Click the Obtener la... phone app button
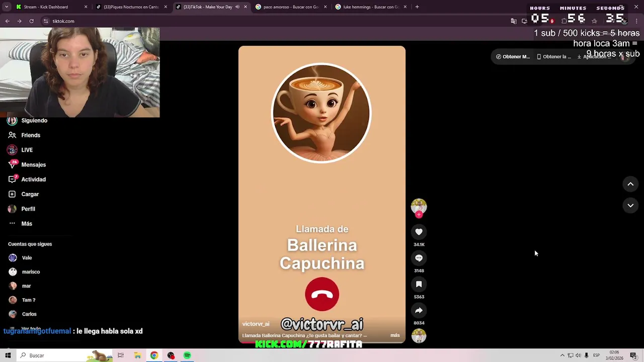This screenshot has width=644, height=362. point(553,56)
